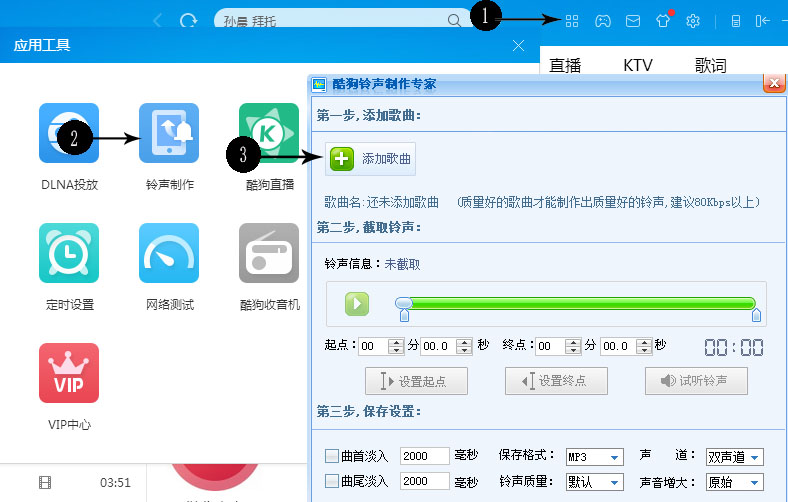Click the back arrow in the top bar
Screen dimensions: 788x502
[157, 21]
